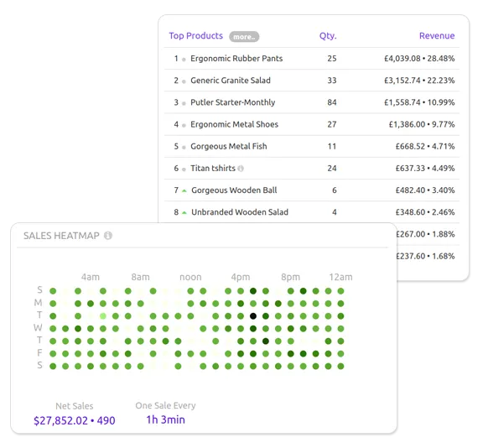This screenshot has height=448, width=483.
Task: Click quantity 33 for Generic Granite Salad
Action: [332, 81]
